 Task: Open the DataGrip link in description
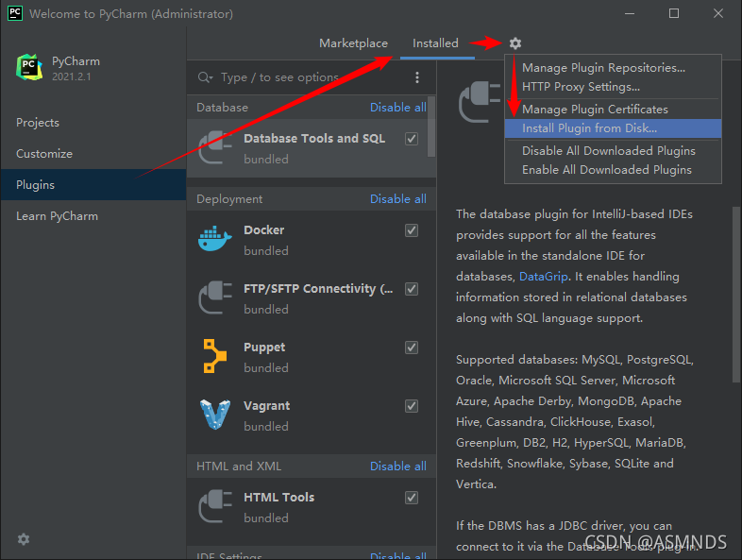[x=543, y=277]
